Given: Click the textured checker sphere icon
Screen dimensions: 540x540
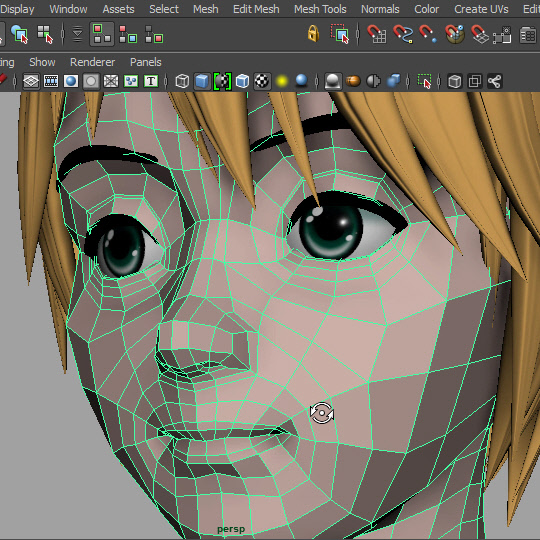Looking at the screenshot, I should pyautogui.click(x=262, y=81).
